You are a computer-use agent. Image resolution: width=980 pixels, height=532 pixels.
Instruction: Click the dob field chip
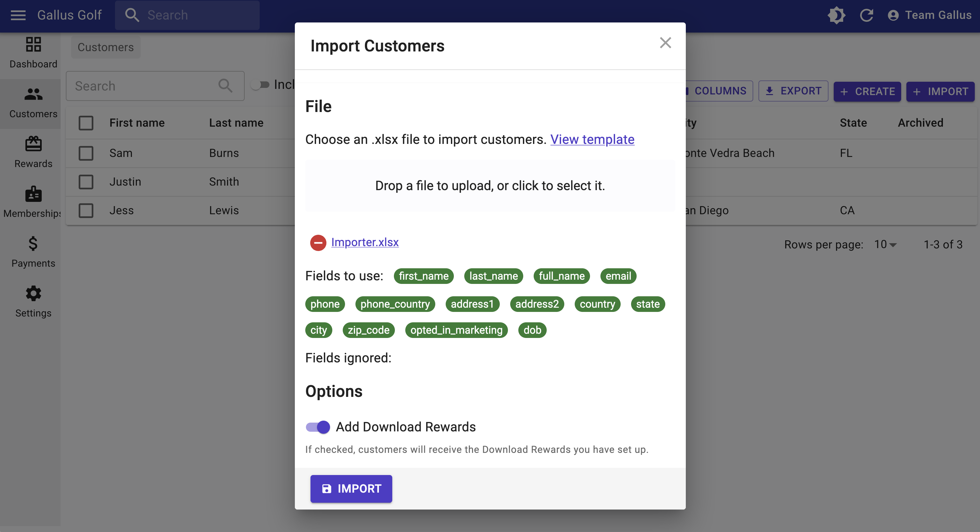[532, 330]
